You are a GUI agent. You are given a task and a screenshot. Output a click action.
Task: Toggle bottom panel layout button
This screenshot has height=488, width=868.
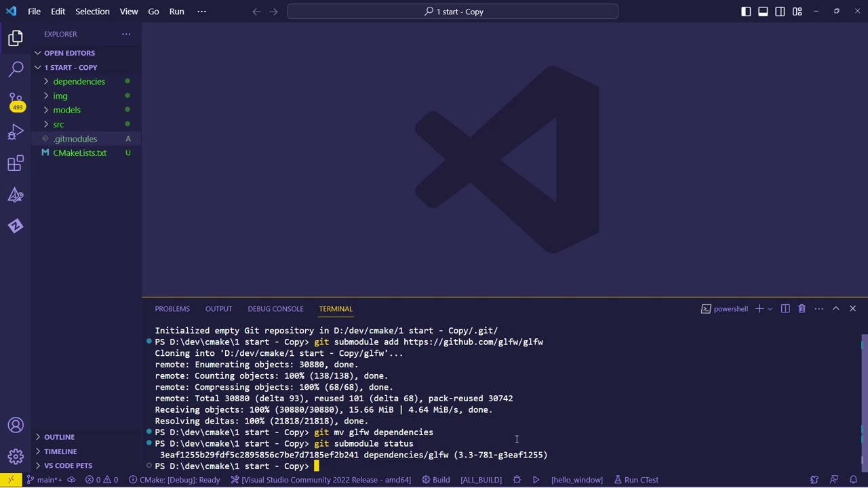763,12
